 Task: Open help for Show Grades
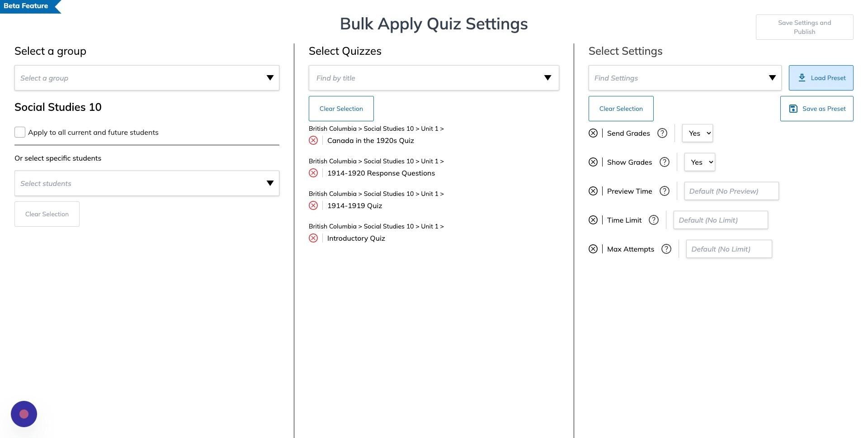664,162
